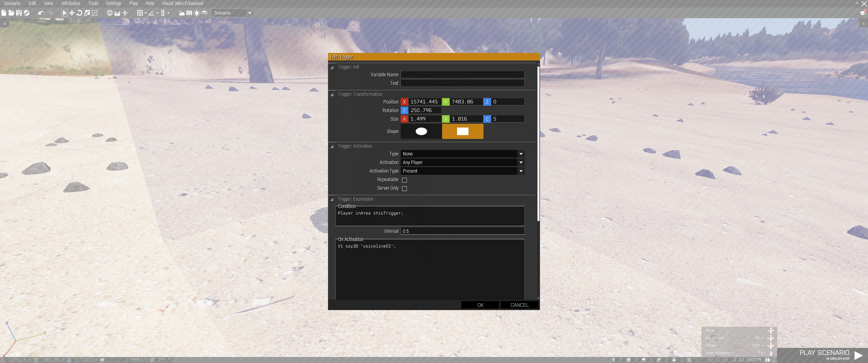Open weather and environment settings icon
The image size is (868, 363).
pyautogui.click(x=181, y=13)
